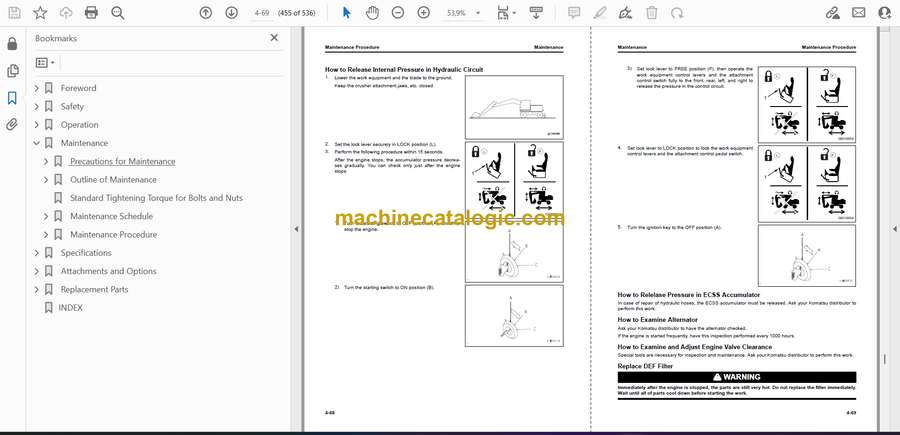Open the fit page options dropdown
Image resolution: width=900 pixels, height=435 pixels.
coord(506,13)
